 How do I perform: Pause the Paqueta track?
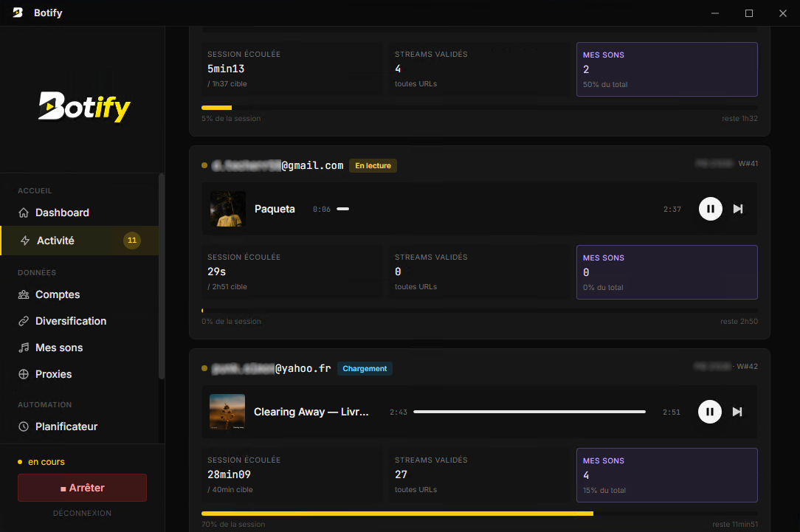[x=710, y=209]
